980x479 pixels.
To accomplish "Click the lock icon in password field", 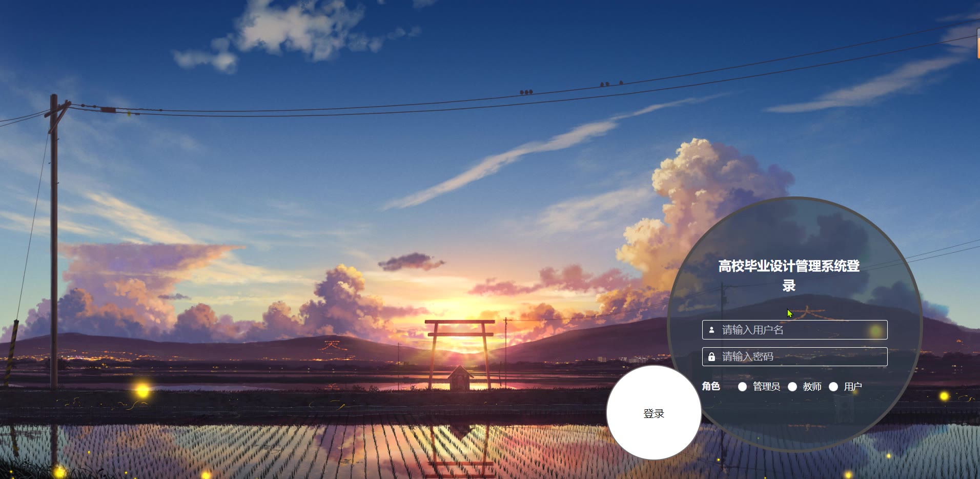I will [x=711, y=356].
